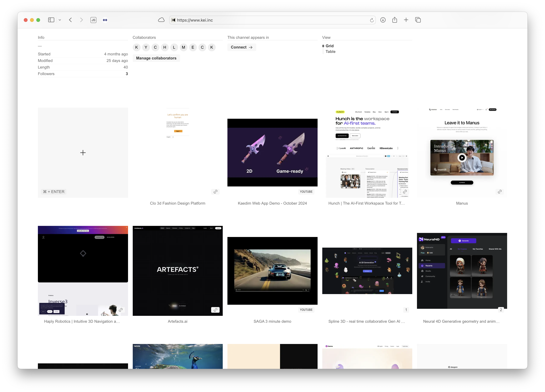
Task: Click the YOUTUBE badge on the Kaedim block
Action: point(306,192)
